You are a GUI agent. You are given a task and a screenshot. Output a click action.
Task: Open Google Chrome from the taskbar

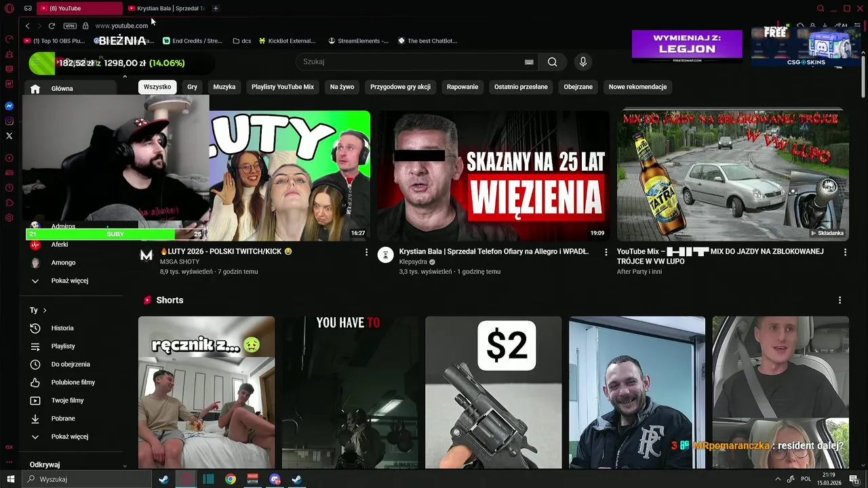point(231,479)
